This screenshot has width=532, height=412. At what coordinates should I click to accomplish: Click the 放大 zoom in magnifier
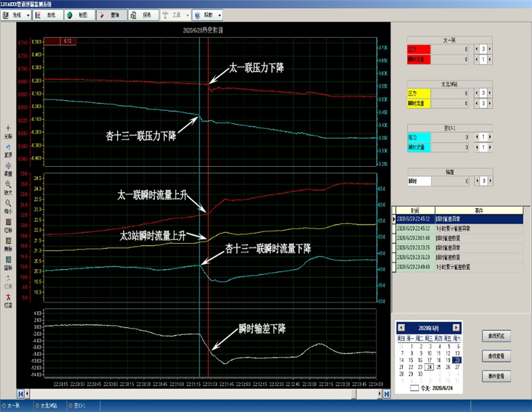(8, 184)
